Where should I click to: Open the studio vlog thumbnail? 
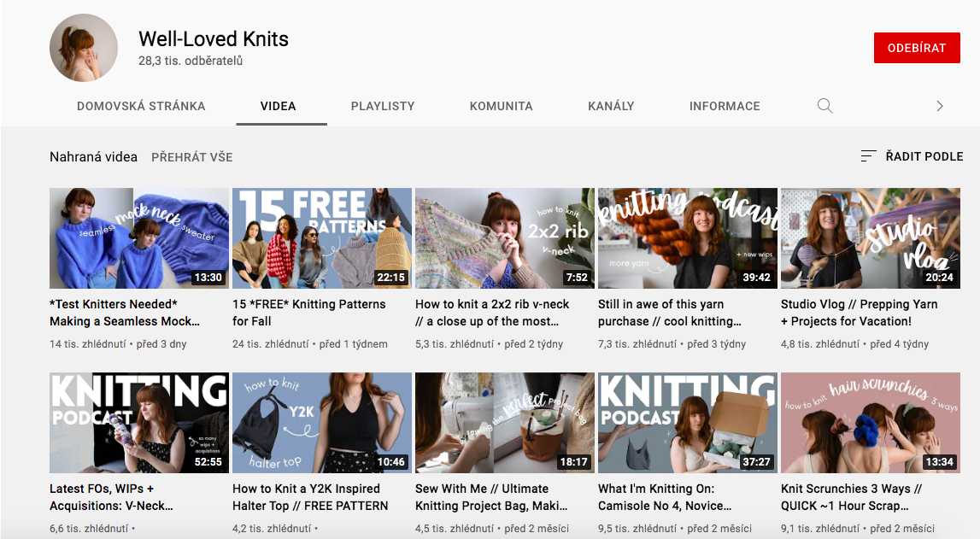tap(871, 238)
